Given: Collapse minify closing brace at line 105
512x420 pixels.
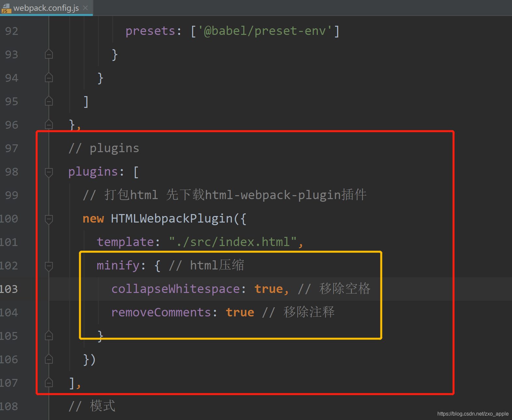Looking at the screenshot, I should [49, 336].
